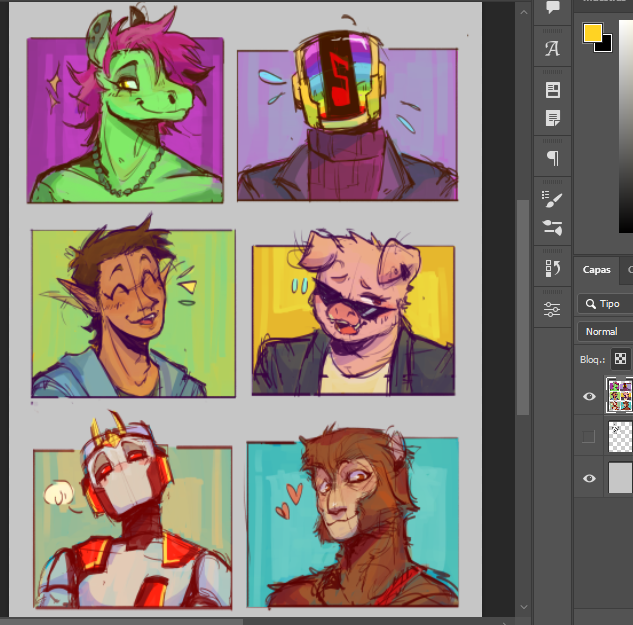Show the hidden middle layer
The image size is (633, 625).
point(589,436)
